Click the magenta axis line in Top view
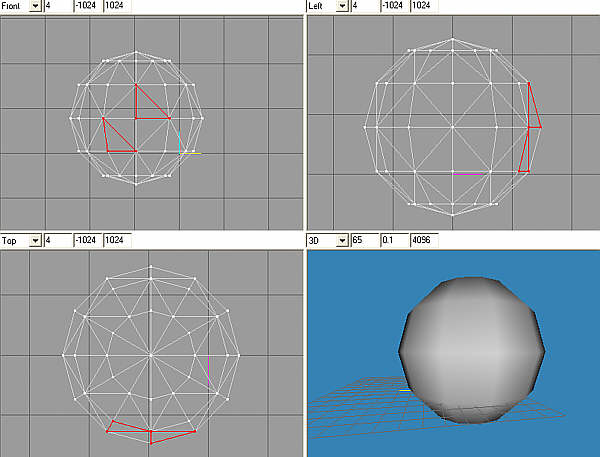This screenshot has width=600, height=457. point(209,370)
